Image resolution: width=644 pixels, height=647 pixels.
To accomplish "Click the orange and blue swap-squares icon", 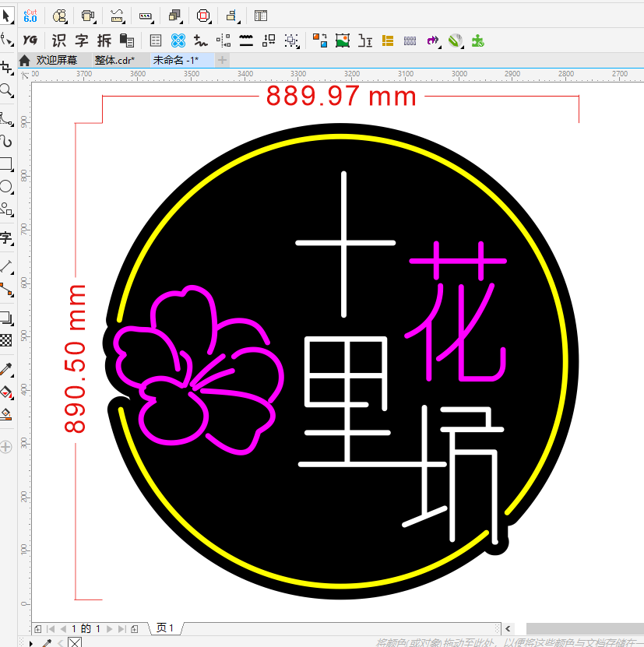I will click(320, 40).
